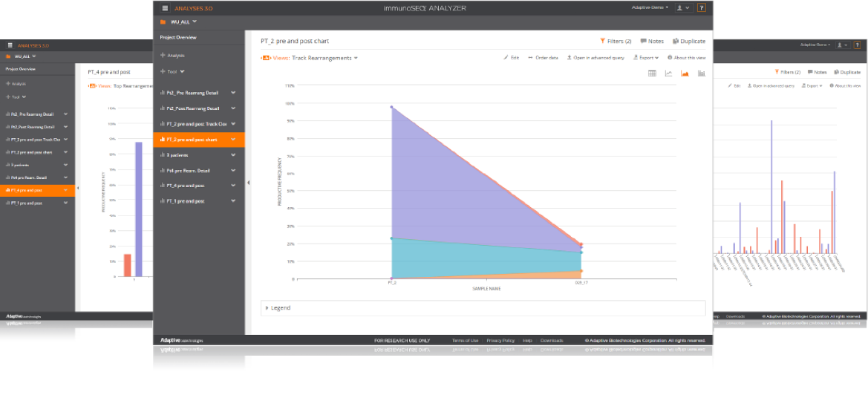
Task: Open hamburger menu in left window
Action: [x=10, y=45]
